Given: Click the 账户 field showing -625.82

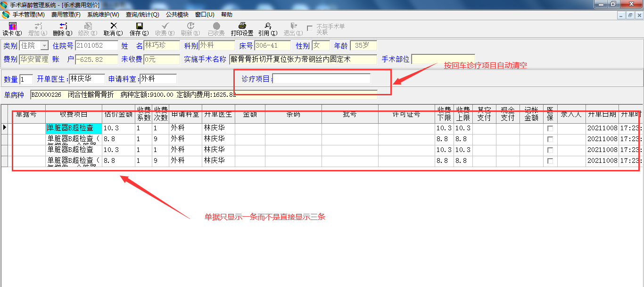Looking at the screenshot, I should click(97, 59).
